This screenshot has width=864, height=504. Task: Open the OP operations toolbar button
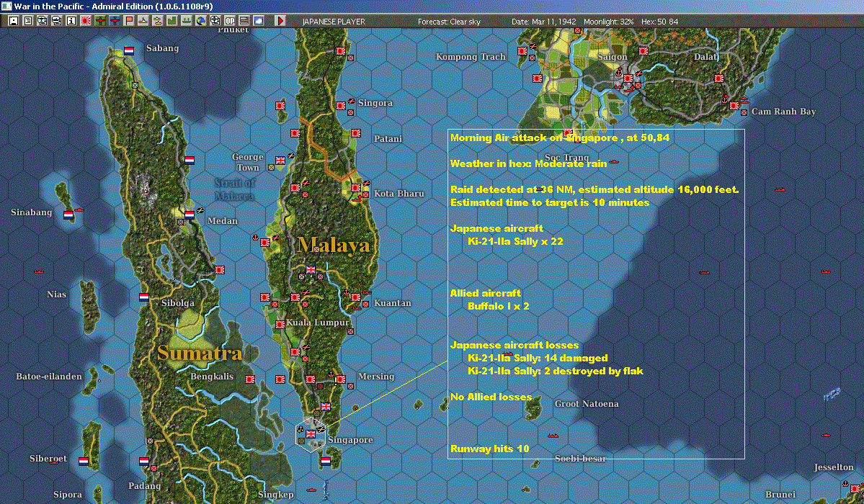pyautogui.click(x=230, y=21)
